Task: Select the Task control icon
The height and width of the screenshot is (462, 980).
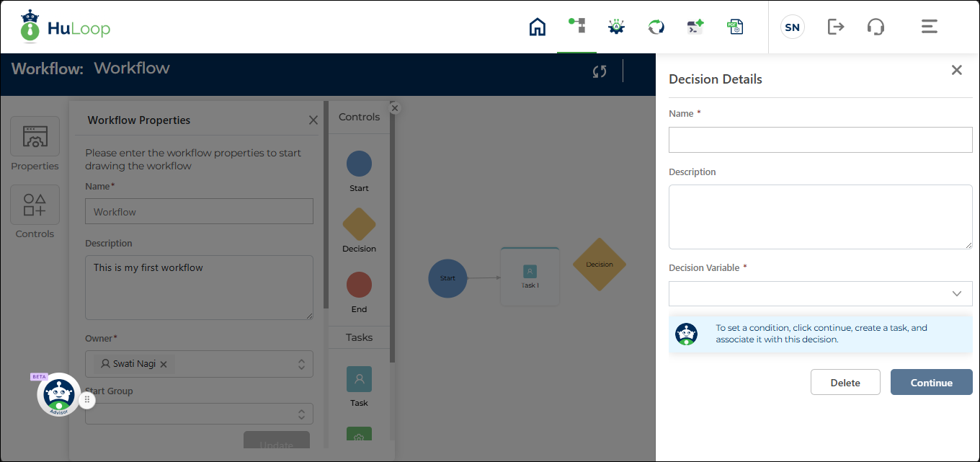Action: (359, 379)
